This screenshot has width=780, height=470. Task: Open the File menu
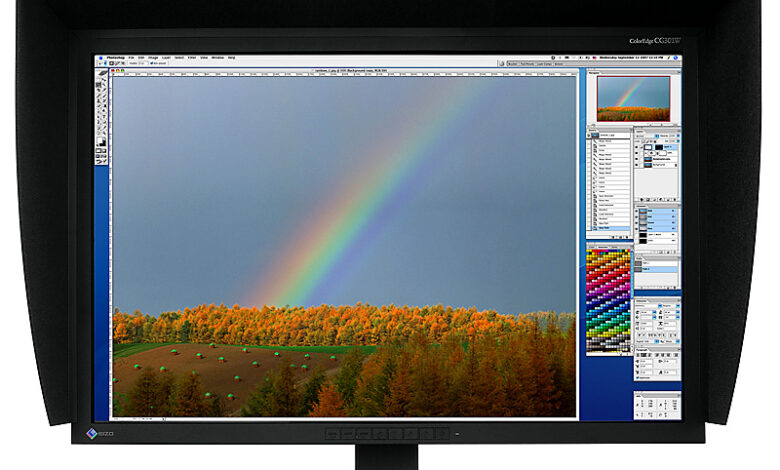point(131,58)
